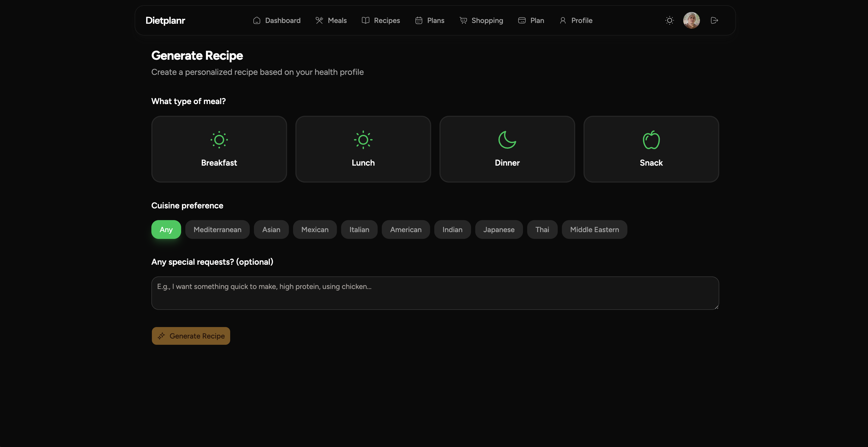868x447 pixels.
Task: Click the Dashboard home icon
Action: click(x=257, y=20)
